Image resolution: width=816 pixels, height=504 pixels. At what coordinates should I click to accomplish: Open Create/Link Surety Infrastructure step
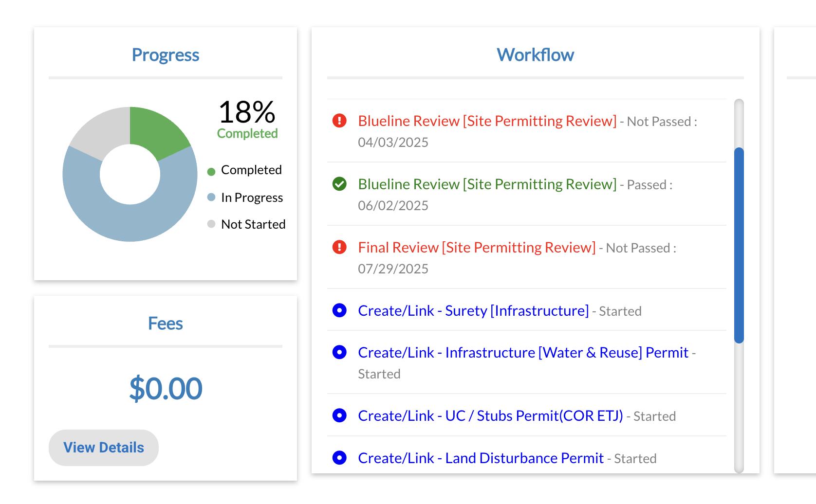click(x=473, y=310)
